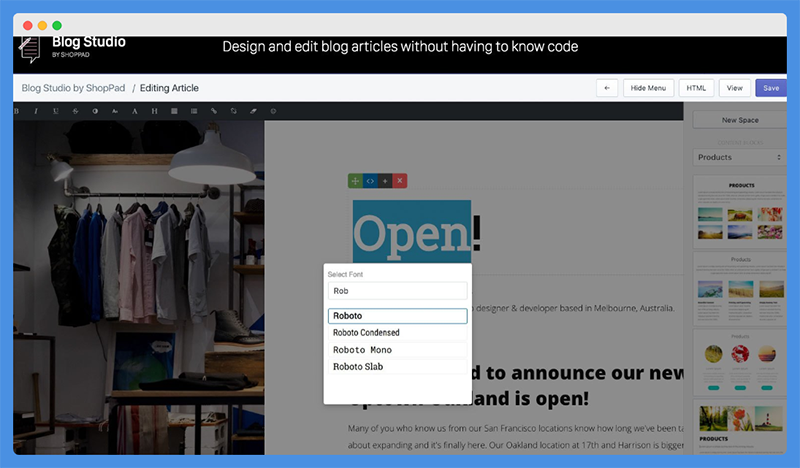800x468 pixels.
Task: Open the heading 'H' tool
Action: pyautogui.click(x=154, y=111)
